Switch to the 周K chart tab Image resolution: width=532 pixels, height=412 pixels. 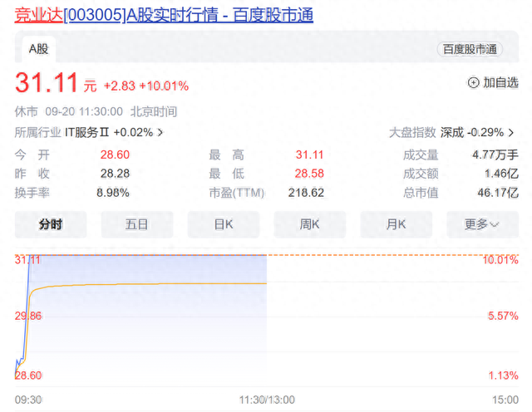(310, 224)
